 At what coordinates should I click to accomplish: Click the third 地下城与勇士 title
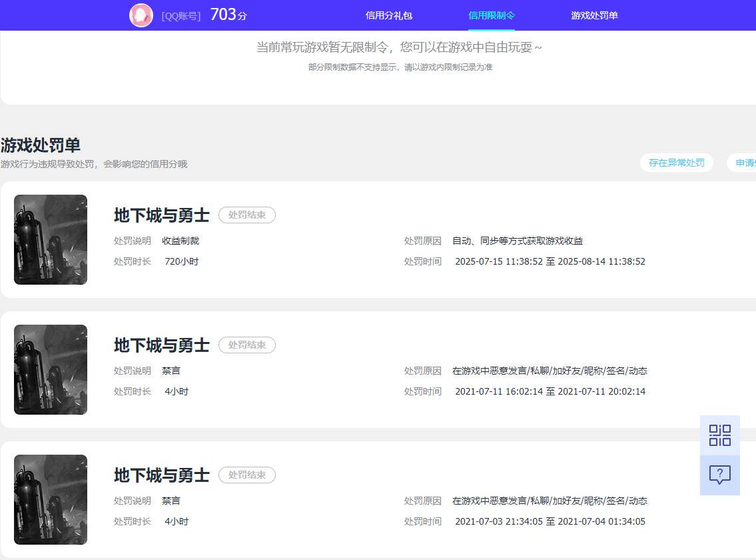tap(162, 475)
